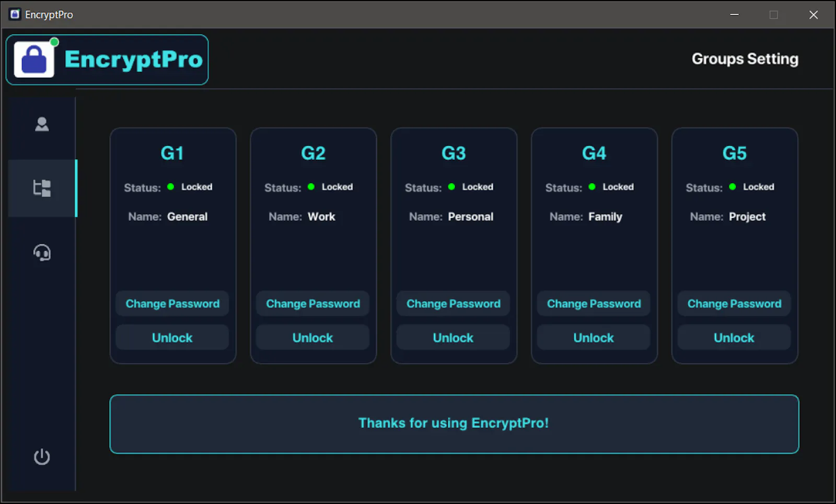Click the green status dot on G1
836x504 pixels.
(170, 186)
